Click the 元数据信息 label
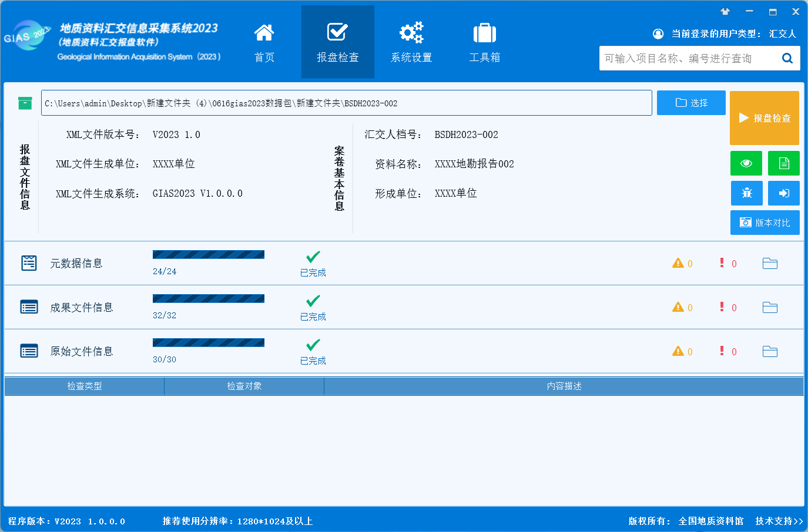This screenshot has width=808, height=532. click(76, 263)
